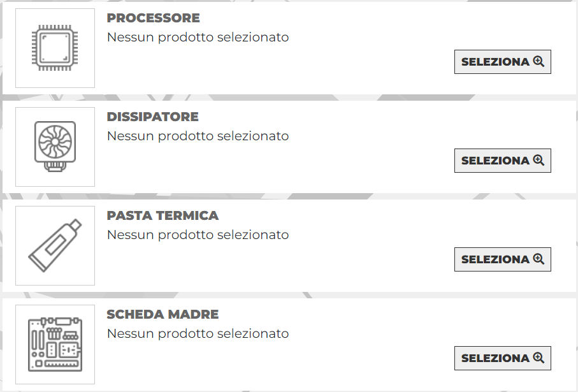Click magnifier icon in Pasta Termica's Seleziona button
Viewport: 578px width, 392px height.
tap(539, 259)
